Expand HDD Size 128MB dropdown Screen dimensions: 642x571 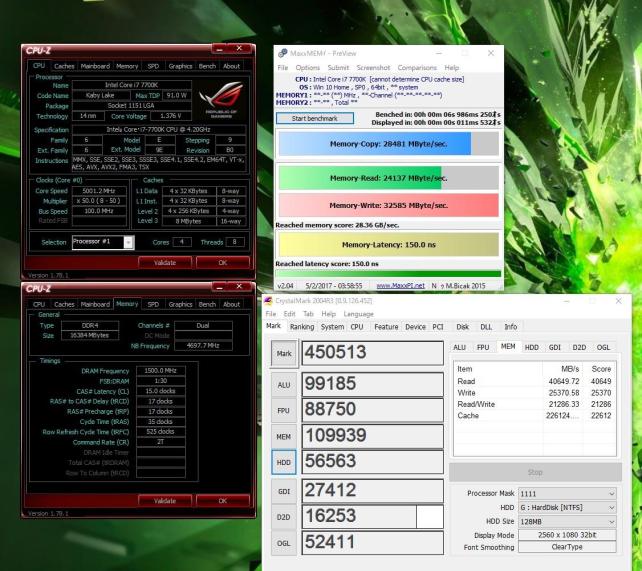[x=611, y=522]
